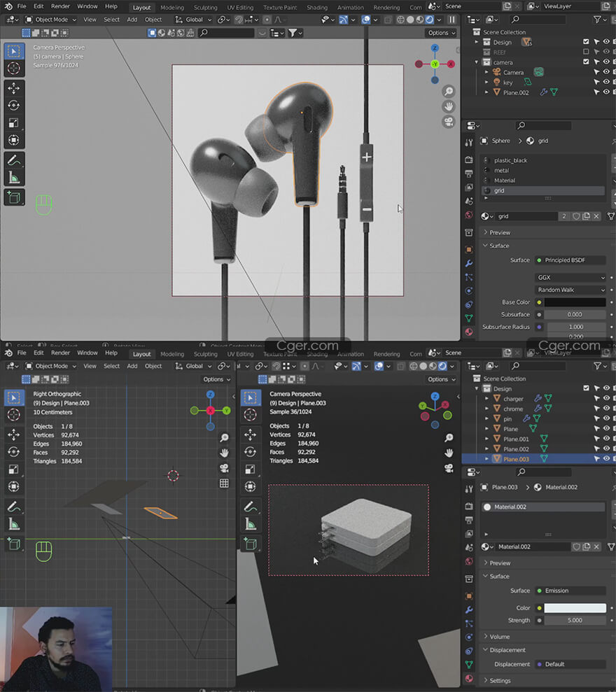
Task: Pause render preview in earphones viewport header
Action: (x=451, y=20)
